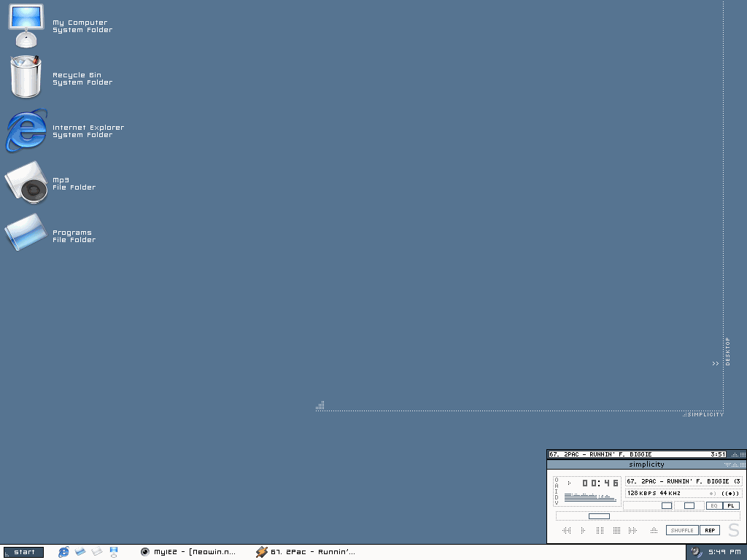Image resolution: width=747 pixels, height=560 pixels.
Task: Open the Recycle Bin icon
Action: point(26,77)
